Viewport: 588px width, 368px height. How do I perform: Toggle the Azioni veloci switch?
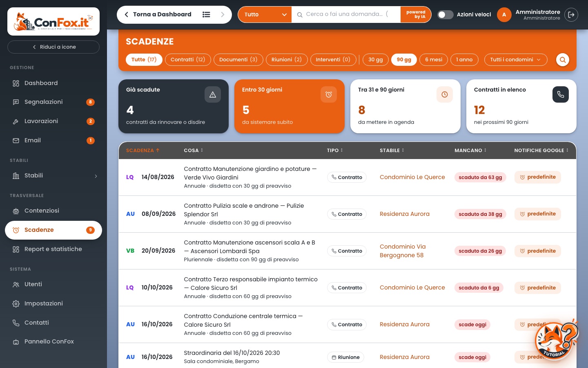(x=445, y=15)
